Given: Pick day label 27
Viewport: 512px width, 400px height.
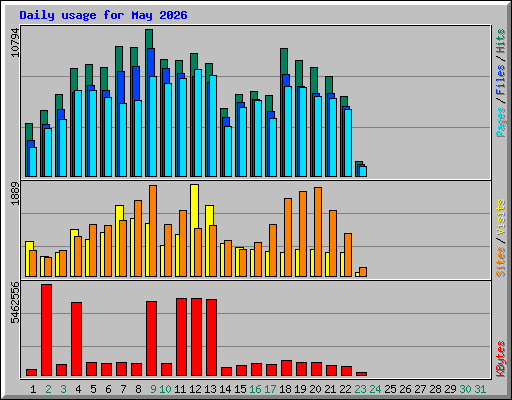Looking at the screenshot, I should [x=420, y=389].
